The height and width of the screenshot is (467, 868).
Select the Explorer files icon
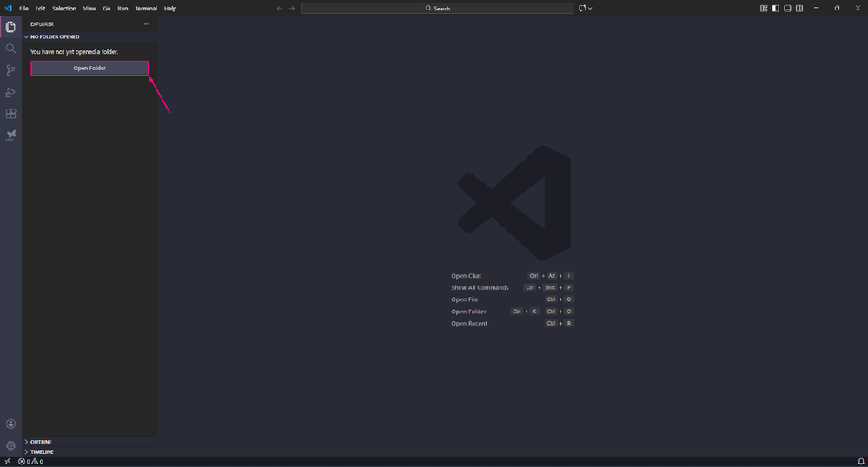pyautogui.click(x=10, y=27)
